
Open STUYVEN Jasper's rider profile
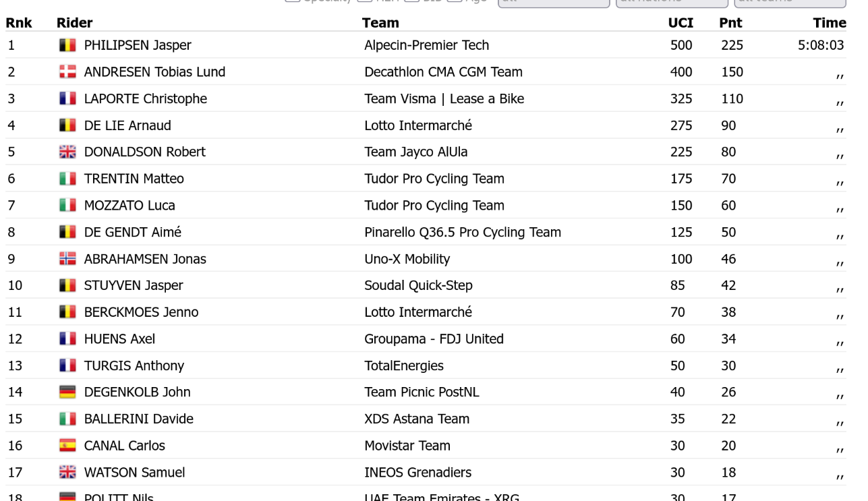tap(134, 285)
